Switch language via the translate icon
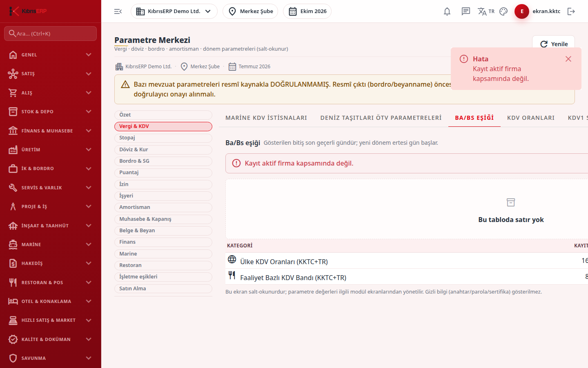The width and height of the screenshot is (588, 368). [486, 11]
